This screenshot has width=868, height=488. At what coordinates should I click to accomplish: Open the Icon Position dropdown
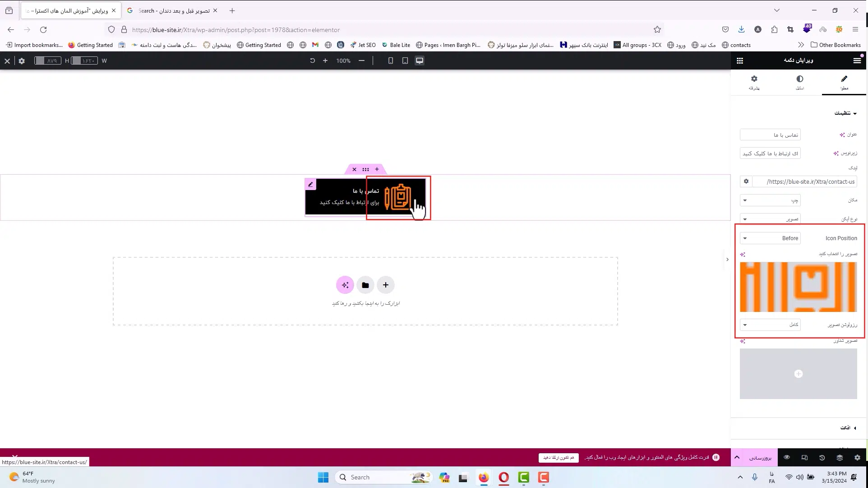(x=770, y=238)
